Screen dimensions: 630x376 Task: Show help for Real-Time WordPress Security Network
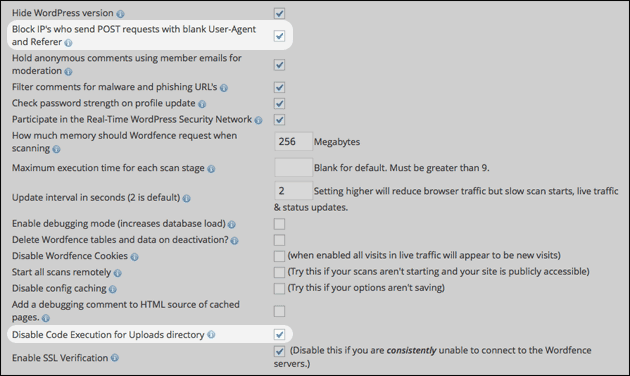pos(258,120)
